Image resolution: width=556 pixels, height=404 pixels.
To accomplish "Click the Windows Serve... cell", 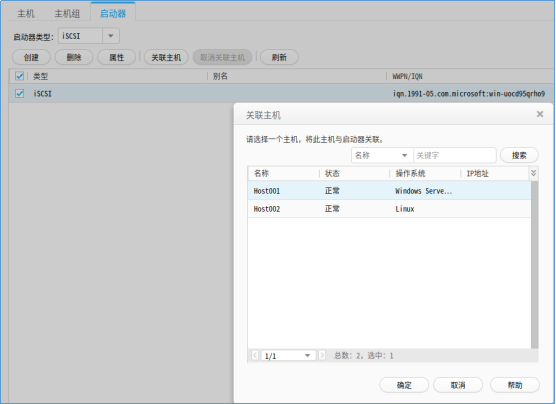I will (423, 191).
